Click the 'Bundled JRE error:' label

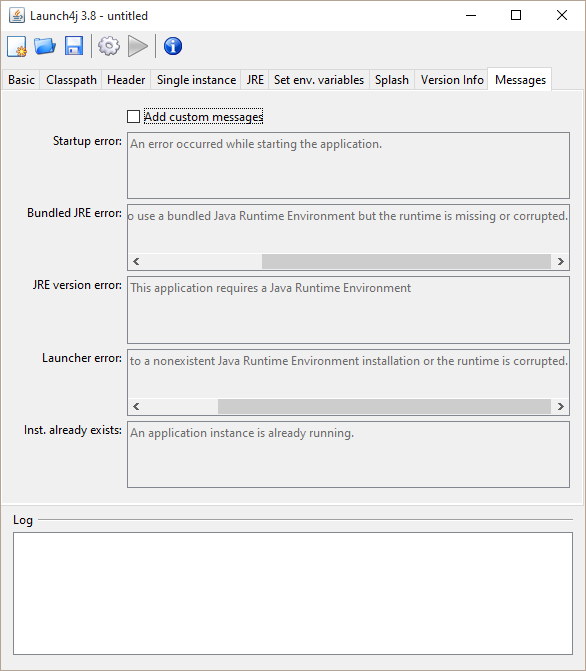pyautogui.click(x=74, y=213)
